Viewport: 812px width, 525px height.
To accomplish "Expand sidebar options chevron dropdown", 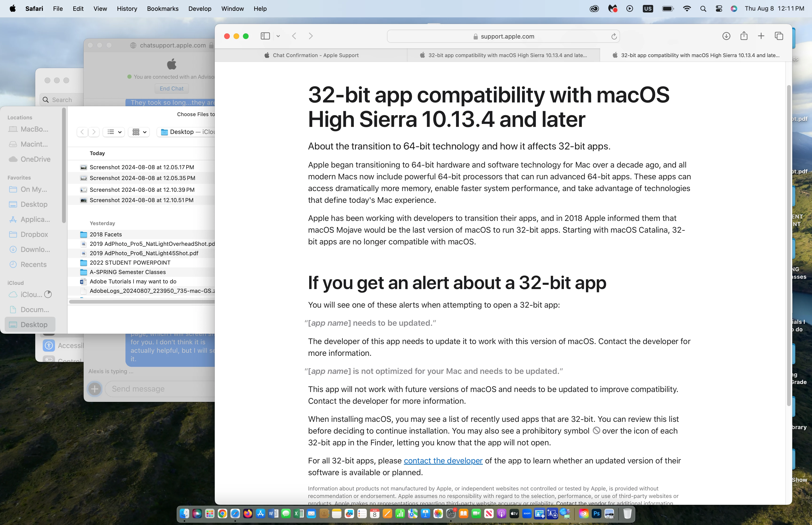I will point(278,36).
